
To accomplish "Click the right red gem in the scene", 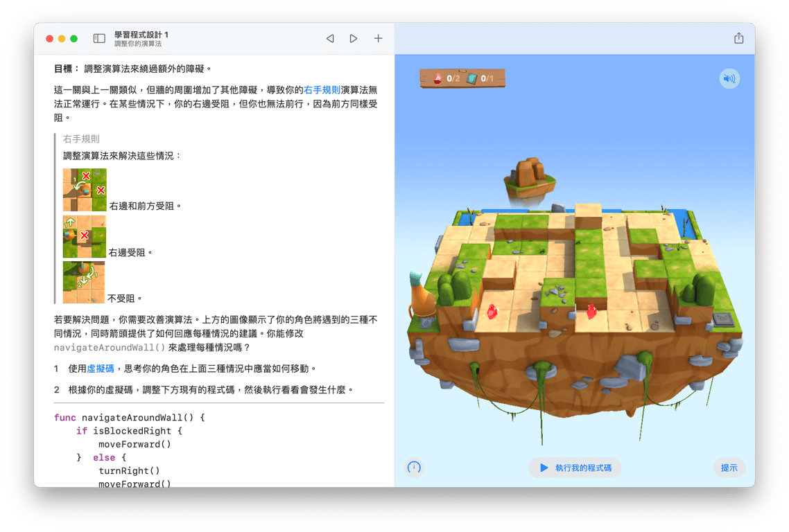I will [x=592, y=311].
